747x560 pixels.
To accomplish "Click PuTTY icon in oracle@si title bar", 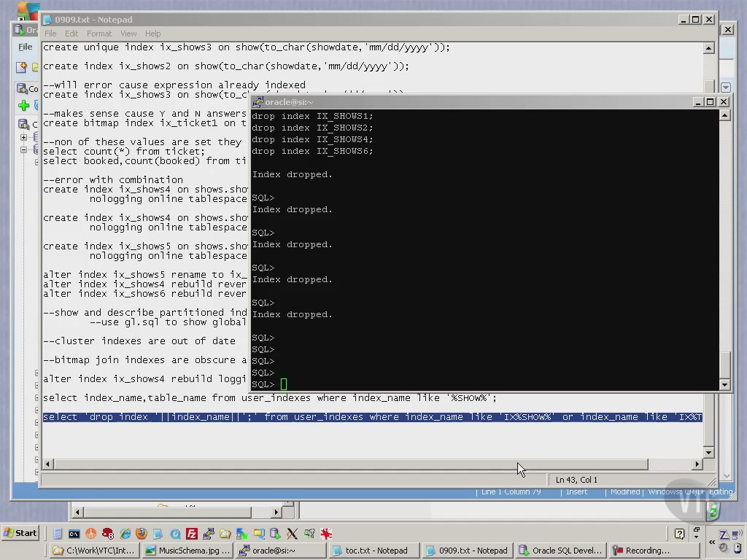I will click(x=258, y=102).
